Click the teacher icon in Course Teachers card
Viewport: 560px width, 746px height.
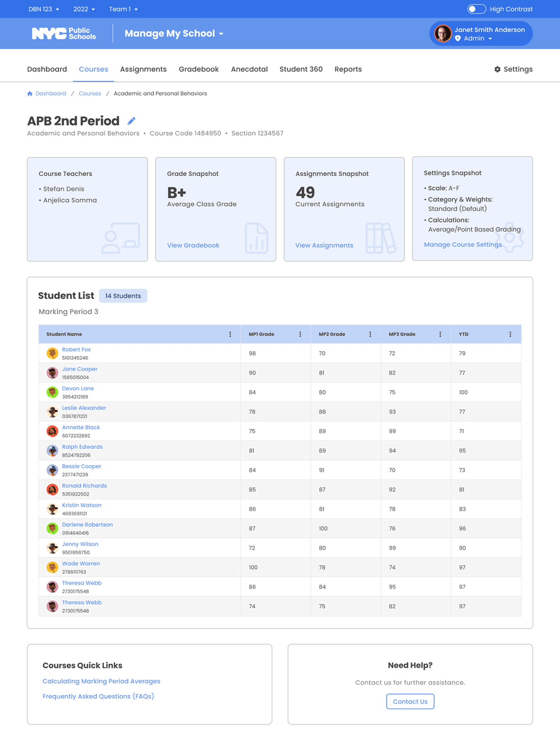(120, 238)
